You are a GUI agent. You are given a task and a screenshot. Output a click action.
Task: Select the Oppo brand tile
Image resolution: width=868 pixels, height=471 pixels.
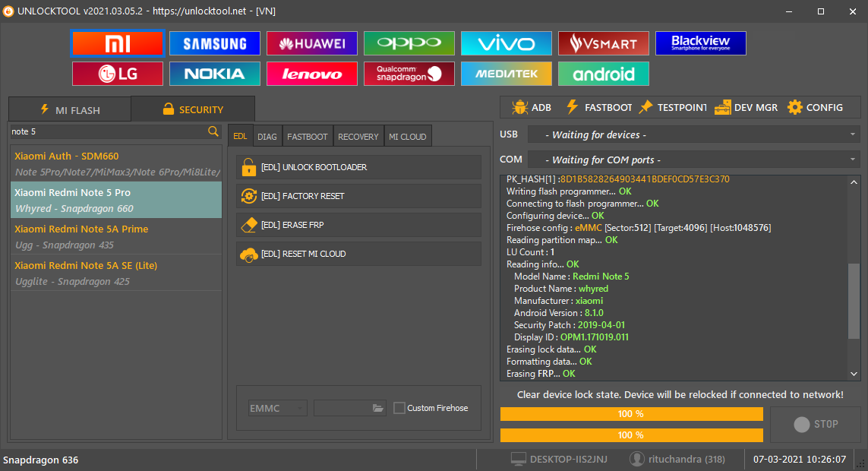pos(409,43)
